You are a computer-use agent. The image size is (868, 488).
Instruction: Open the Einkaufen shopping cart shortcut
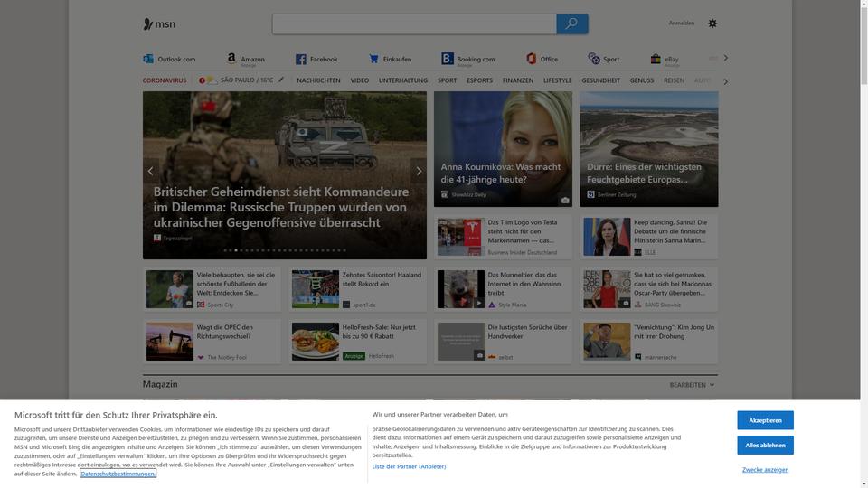391,59
